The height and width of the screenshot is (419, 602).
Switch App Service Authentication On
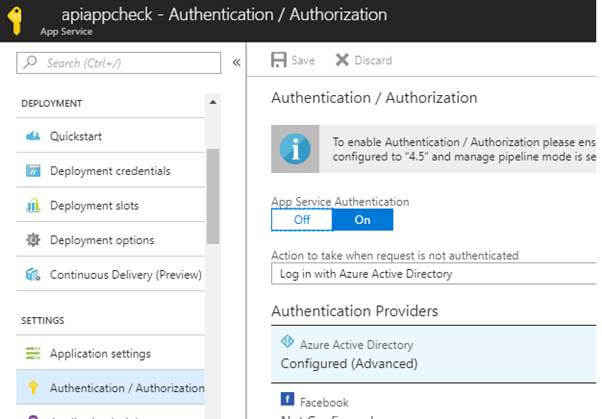pyautogui.click(x=362, y=220)
